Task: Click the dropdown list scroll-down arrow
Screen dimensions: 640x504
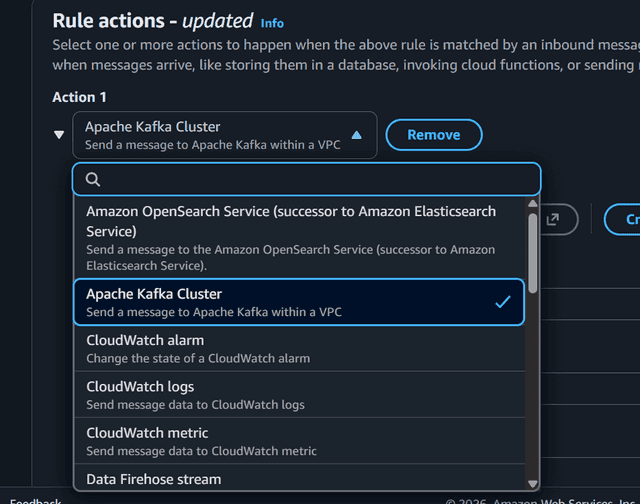Action: [533, 484]
